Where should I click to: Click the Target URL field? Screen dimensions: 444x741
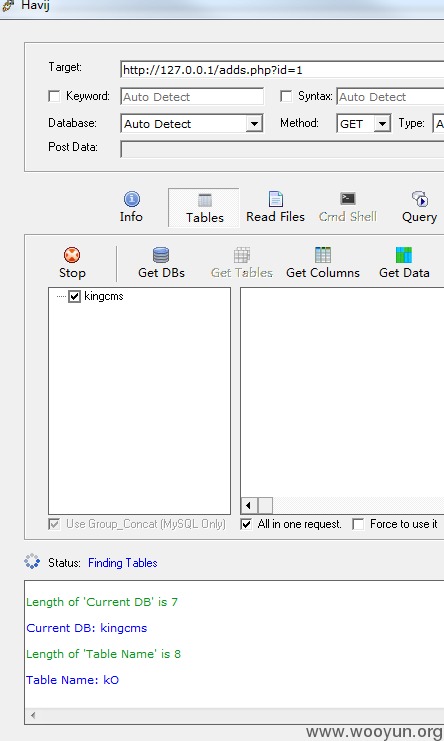click(282, 70)
